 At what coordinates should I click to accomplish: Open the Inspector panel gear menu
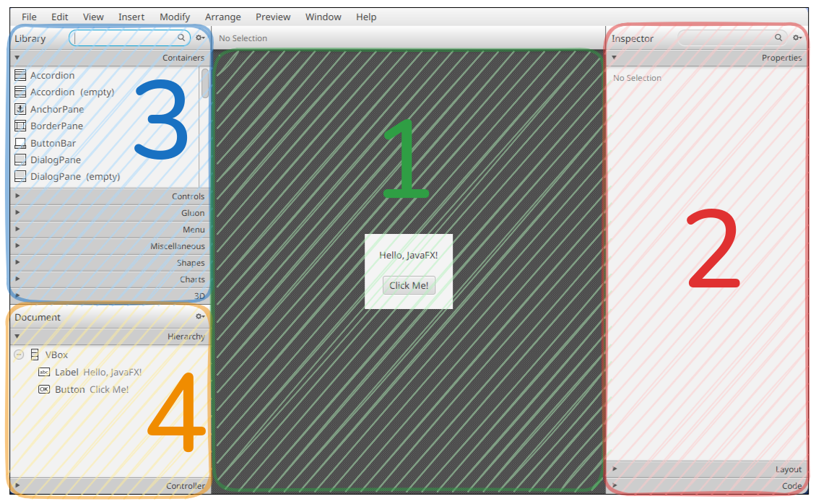coord(797,38)
